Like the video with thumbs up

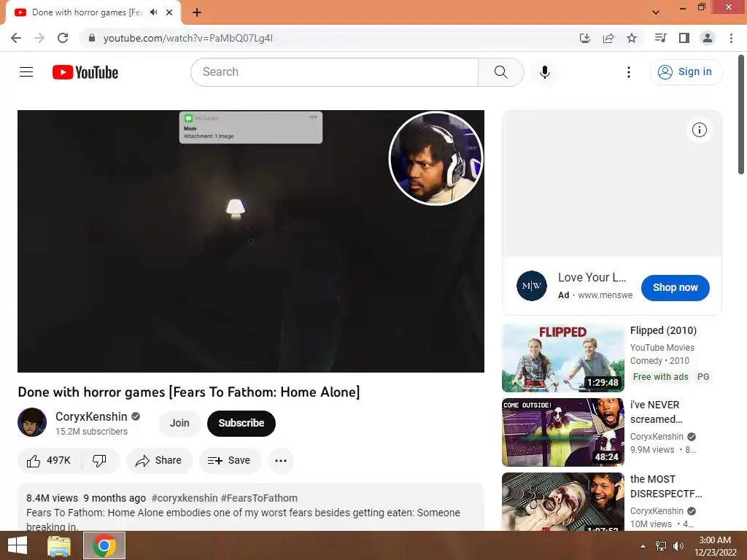click(x=49, y=461)
